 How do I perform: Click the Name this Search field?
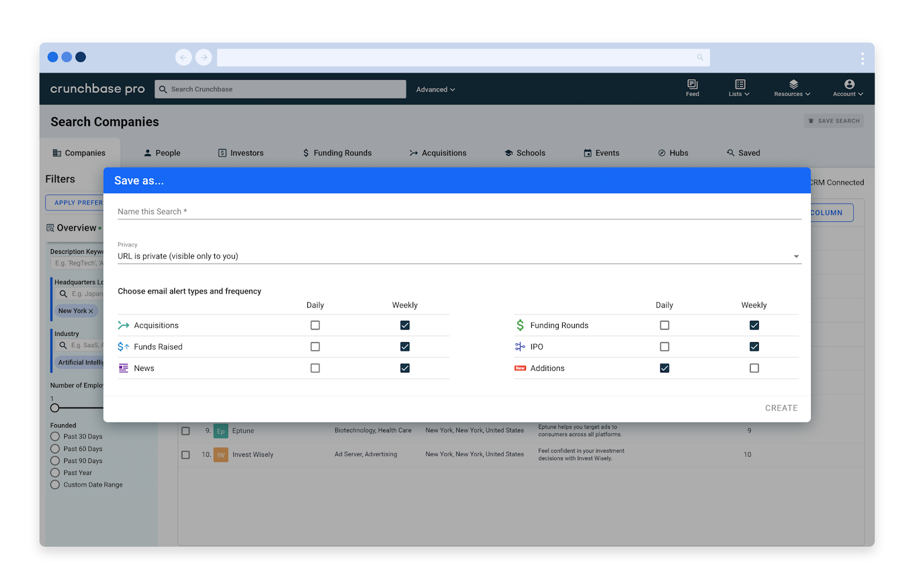[459, 211]
